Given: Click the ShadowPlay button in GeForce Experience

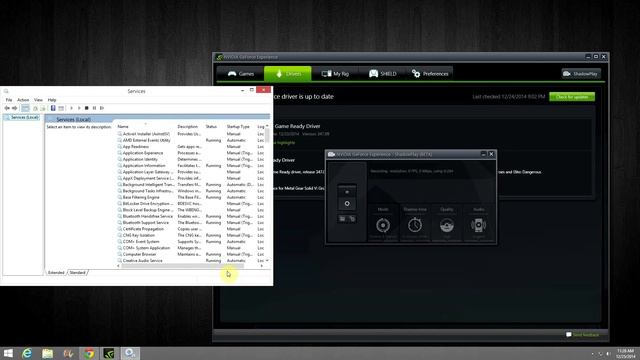Looking at the screenshot, I should pos(581,74).
